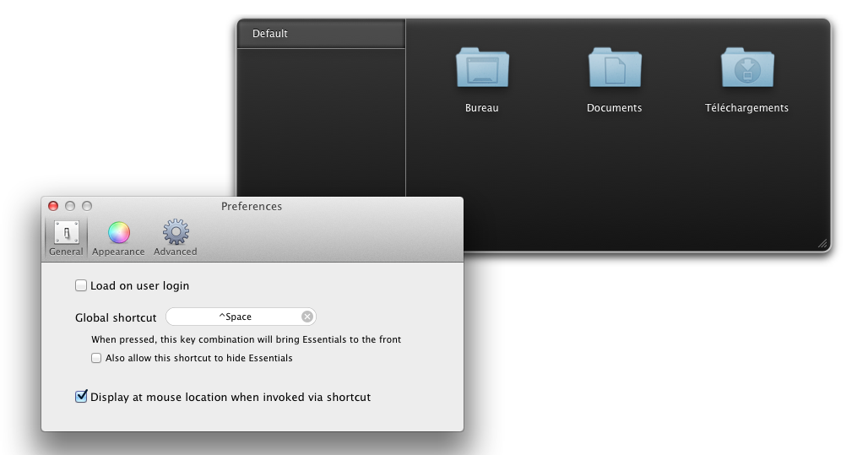868x455 pixels.
Task: Select the Bureau text label
Action: pos(482,108)
